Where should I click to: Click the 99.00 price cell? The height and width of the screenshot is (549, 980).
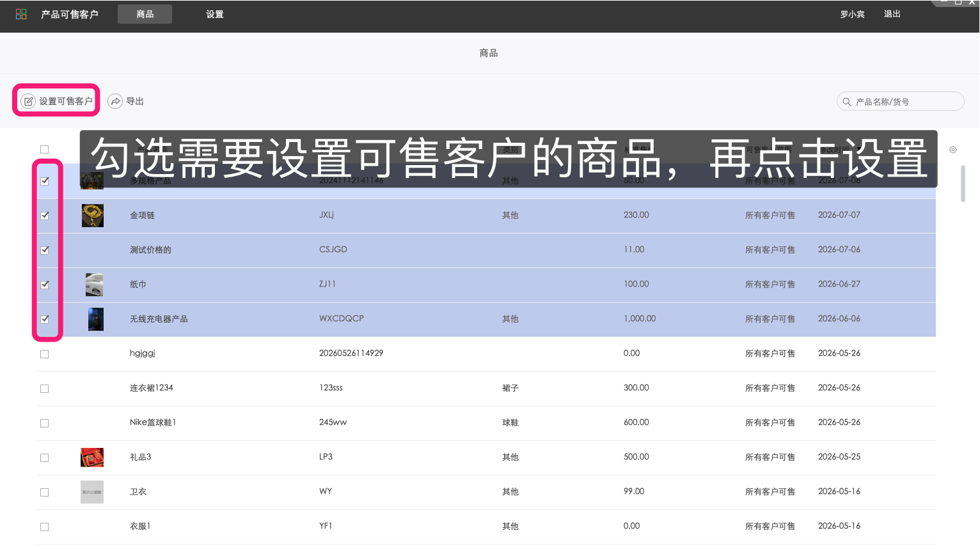coord(634,491)
